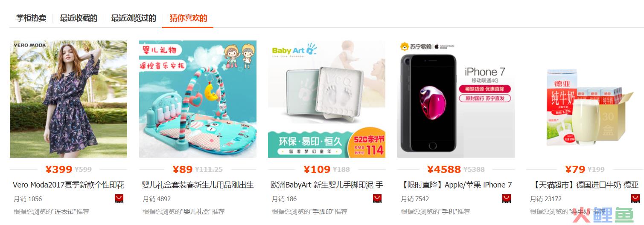Click Tmall icon beside German milk listing

pos(635,199)
